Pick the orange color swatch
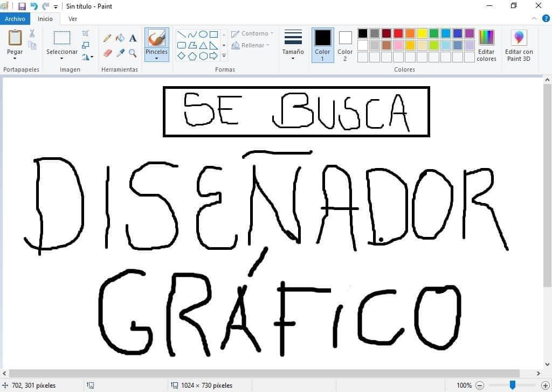The height and width of the screenshot is (392, 552). (x=410, y=33)
